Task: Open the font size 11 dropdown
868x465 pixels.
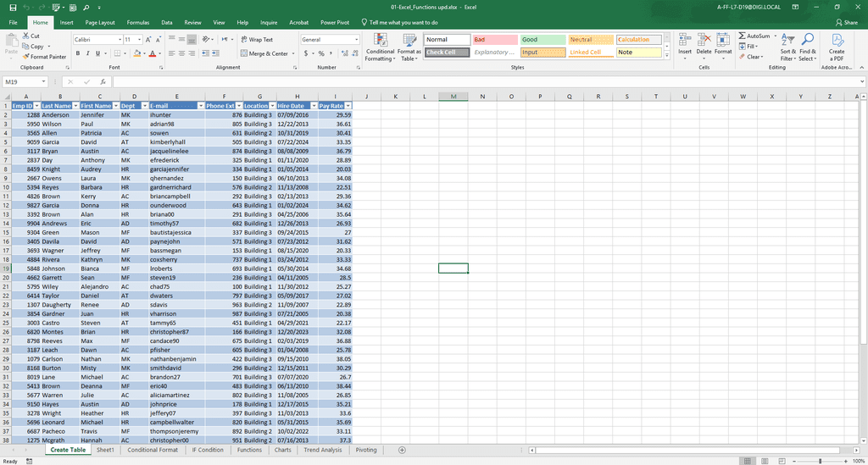Action: coord(139,40)
